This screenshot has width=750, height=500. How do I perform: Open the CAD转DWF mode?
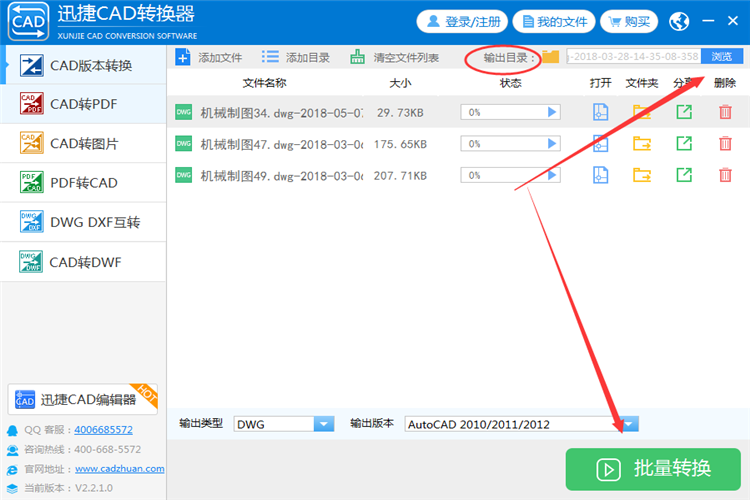(83, 262)
